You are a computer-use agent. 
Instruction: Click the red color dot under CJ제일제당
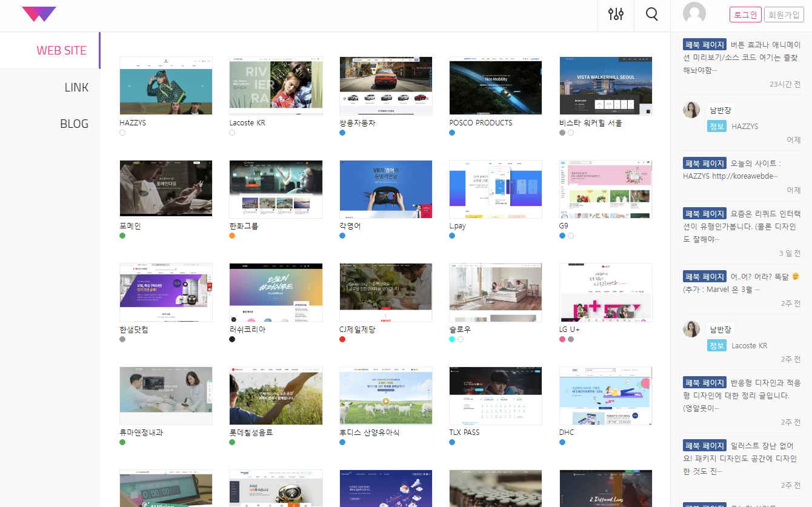point(342,339)
